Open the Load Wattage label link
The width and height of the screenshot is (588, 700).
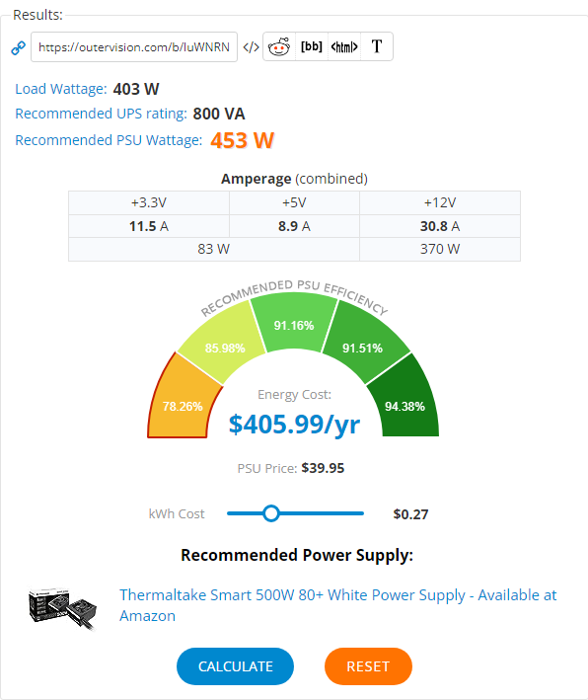[x=61, y=89]
